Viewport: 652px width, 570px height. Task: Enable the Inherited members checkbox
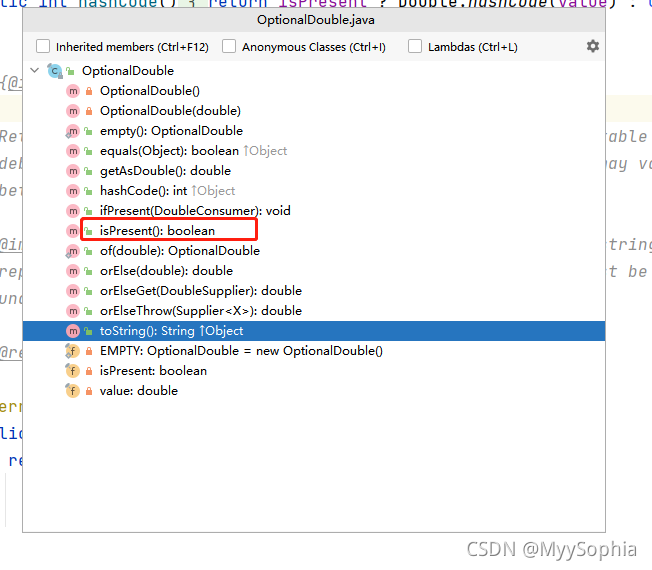[x=43, y=46]
